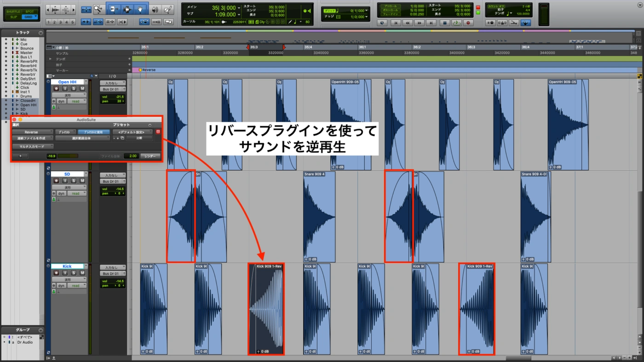644x362 pixels.
Task: Click the red bypass icon in AudioSuite
Action: (158, 132)
